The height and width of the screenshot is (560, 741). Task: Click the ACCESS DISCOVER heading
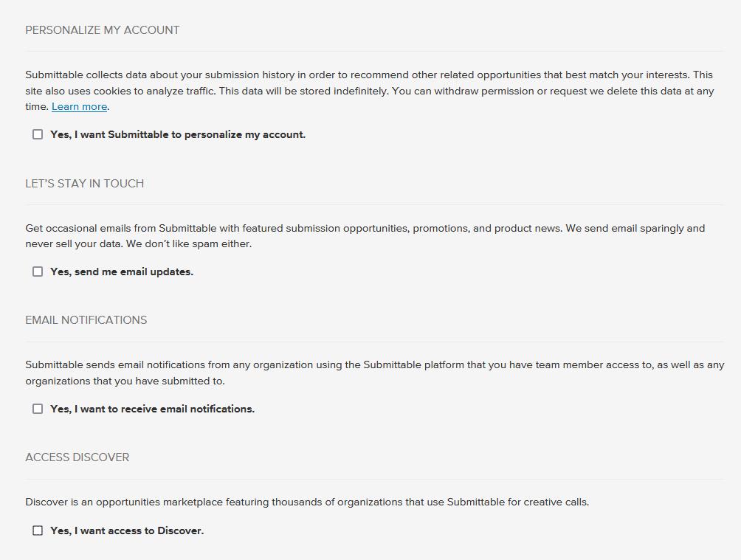[77, 457]
